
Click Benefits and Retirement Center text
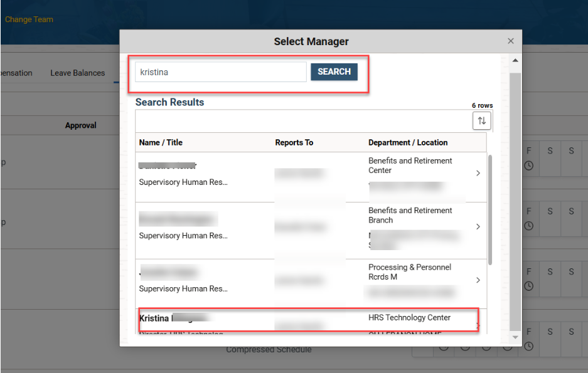[410, 165]
